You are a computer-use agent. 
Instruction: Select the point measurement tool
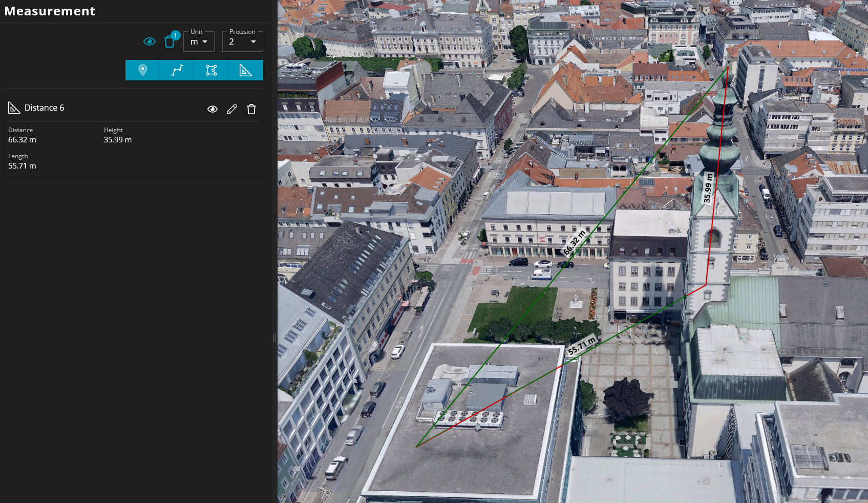coord(143,70)
